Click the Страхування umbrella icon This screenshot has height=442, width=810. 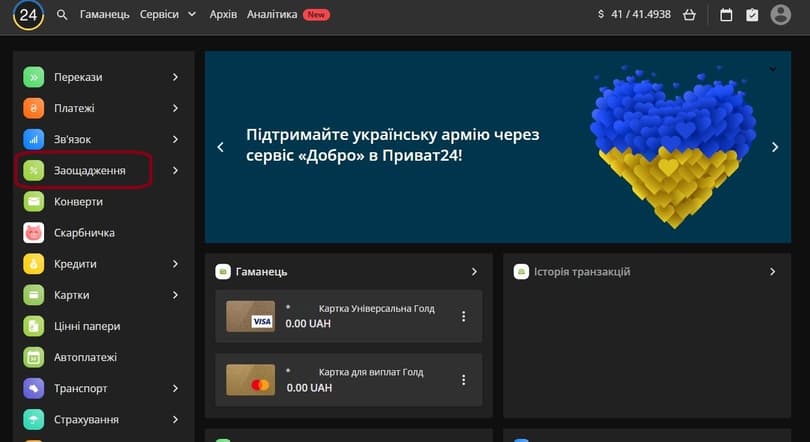tap(34, 420)
